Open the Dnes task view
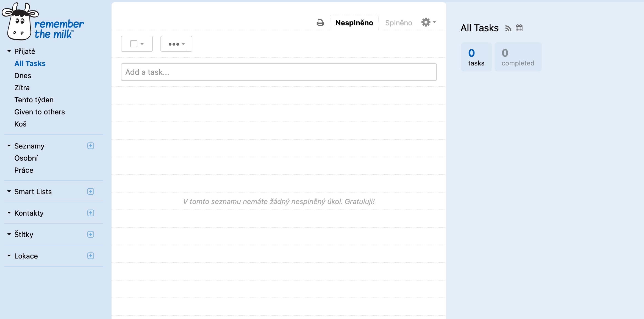 23,76
